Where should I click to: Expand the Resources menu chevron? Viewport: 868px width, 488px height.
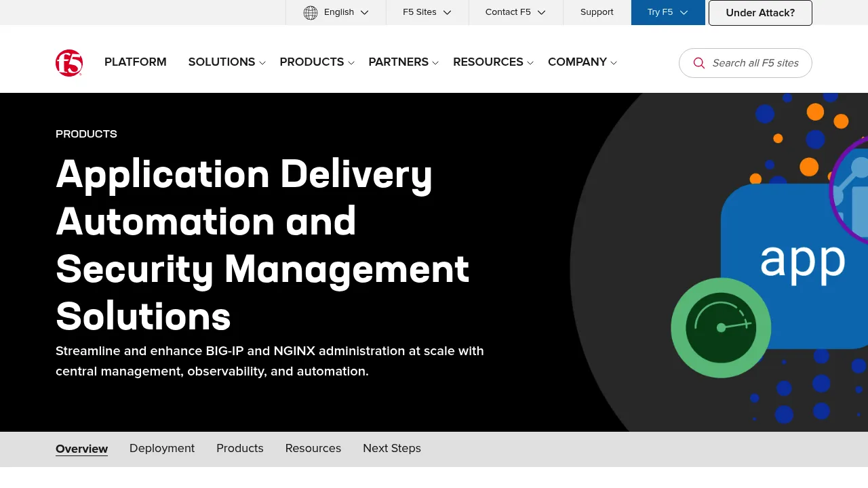click(x=530, y=63)
